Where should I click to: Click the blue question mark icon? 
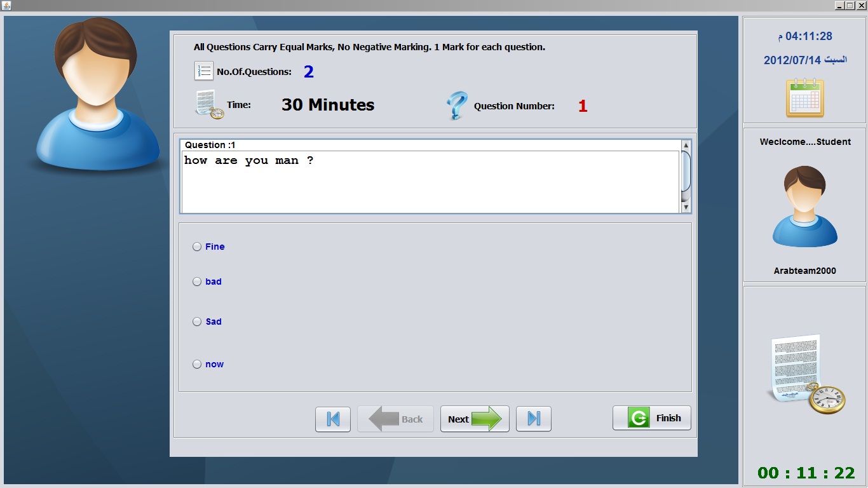point(456,105)
